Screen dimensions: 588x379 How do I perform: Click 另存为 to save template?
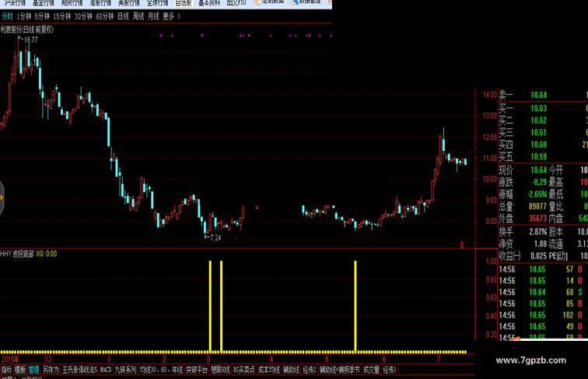(51, 370)
